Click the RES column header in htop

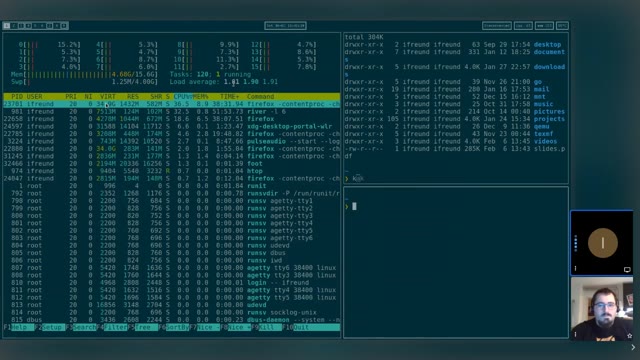click(x=133, y=97)
